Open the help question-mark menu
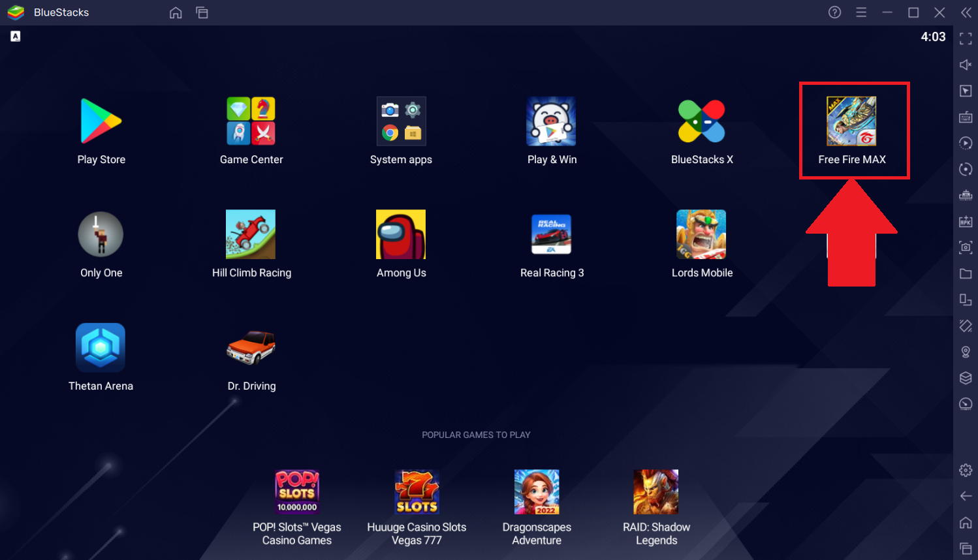The image size is (978, 560). (834, 12)
